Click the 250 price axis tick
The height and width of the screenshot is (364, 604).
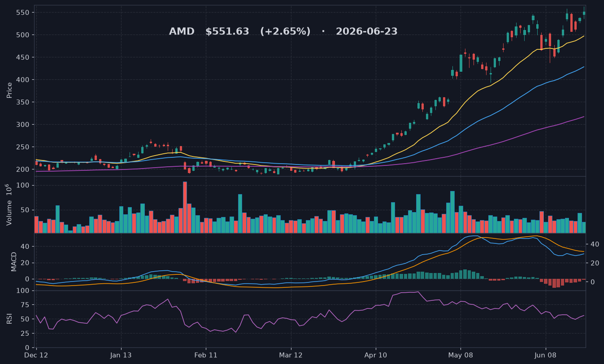coord(23,147)
